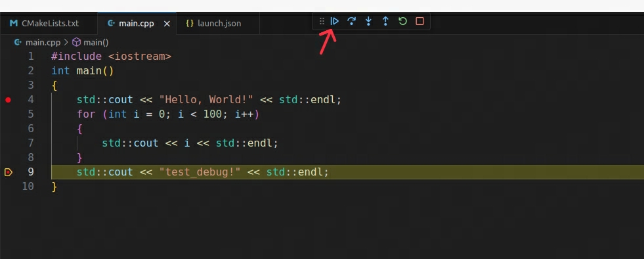The width and height of the screenshot is (644, 259).
Task: Step over the current line
Action: [351, 21]
